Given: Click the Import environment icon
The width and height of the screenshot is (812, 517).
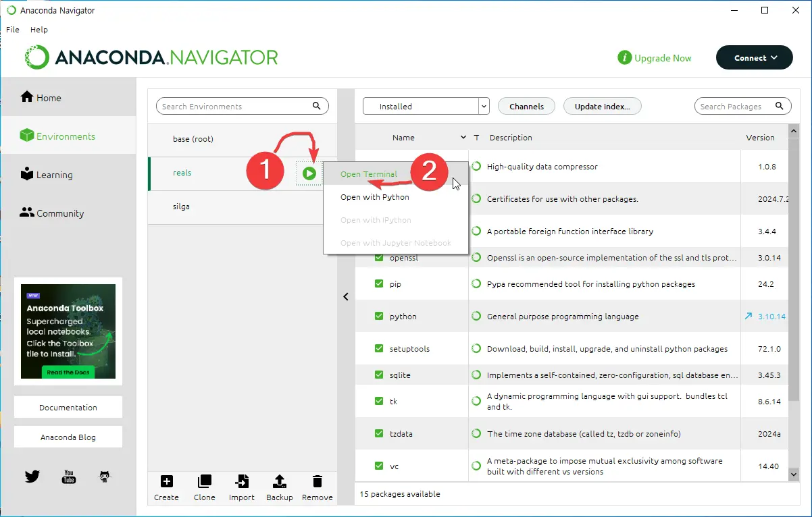Looking at the screenshot, I should [241, 481].
